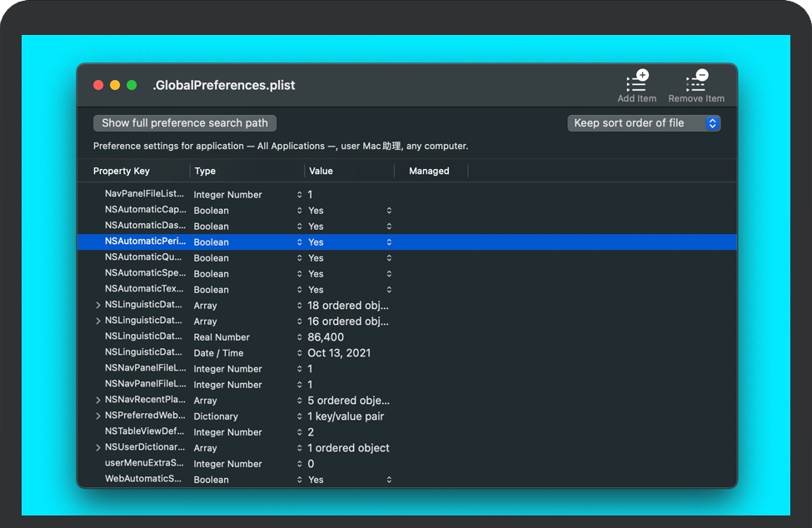
Task: Click the Oct 13, 2021 date value
Action: pyautogui.click(x=339, y=353)
